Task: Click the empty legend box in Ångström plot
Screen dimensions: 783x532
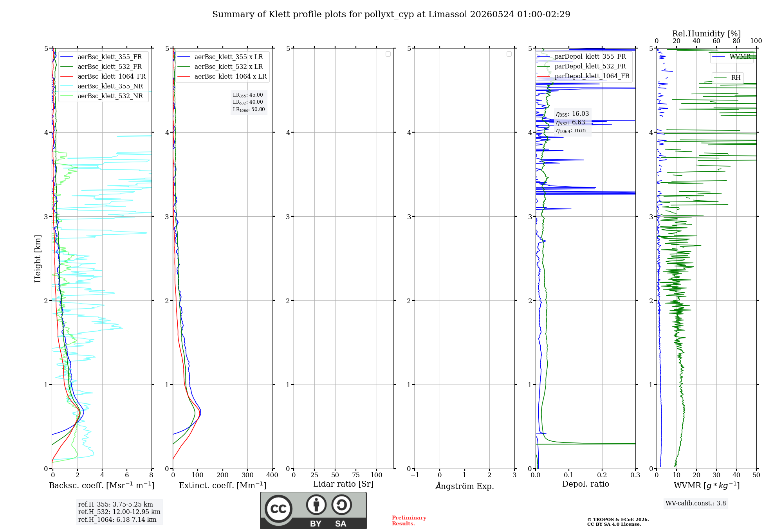Action: 509,54
